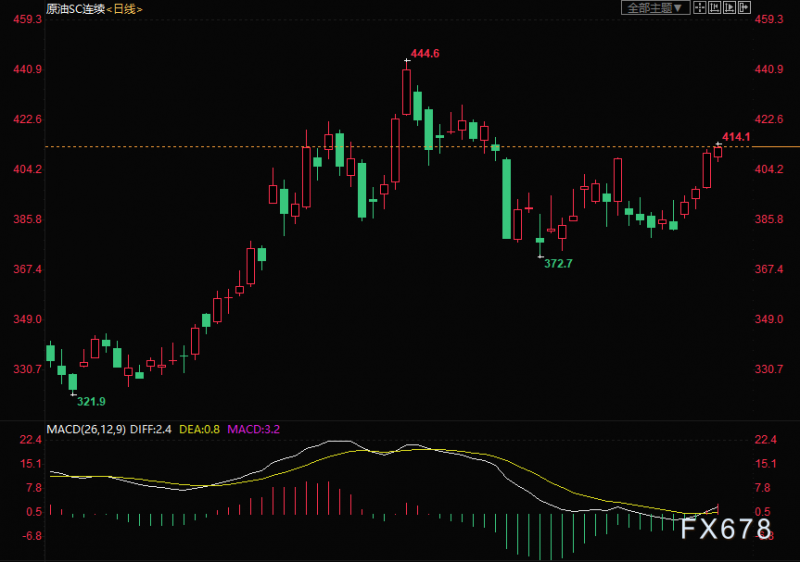Click the 原油SC连续 contract title
This screenshot has height=562, width=800.
click(76, 9)
